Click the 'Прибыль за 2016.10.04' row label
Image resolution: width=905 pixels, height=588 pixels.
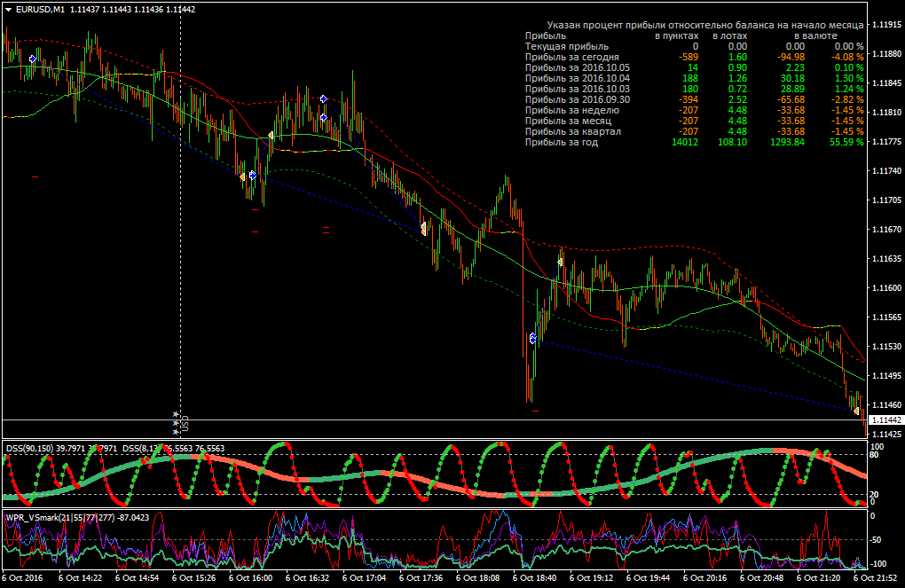[x=578, y=78]
